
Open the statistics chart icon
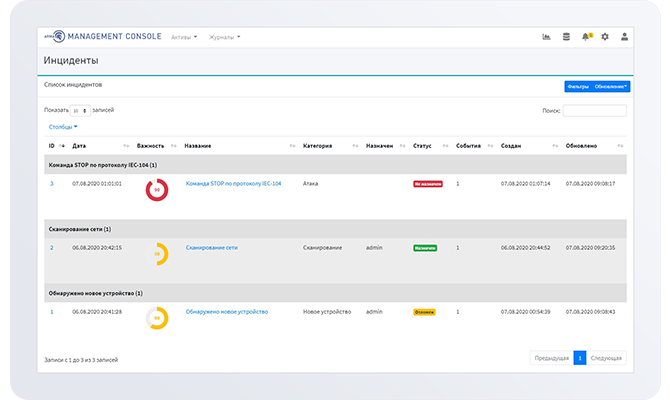point(547,37)
